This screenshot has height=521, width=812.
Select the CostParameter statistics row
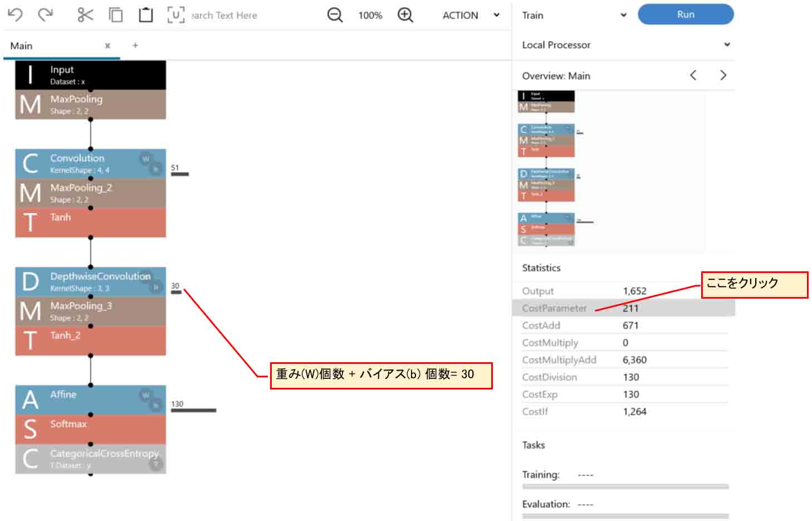coord(623,308)
